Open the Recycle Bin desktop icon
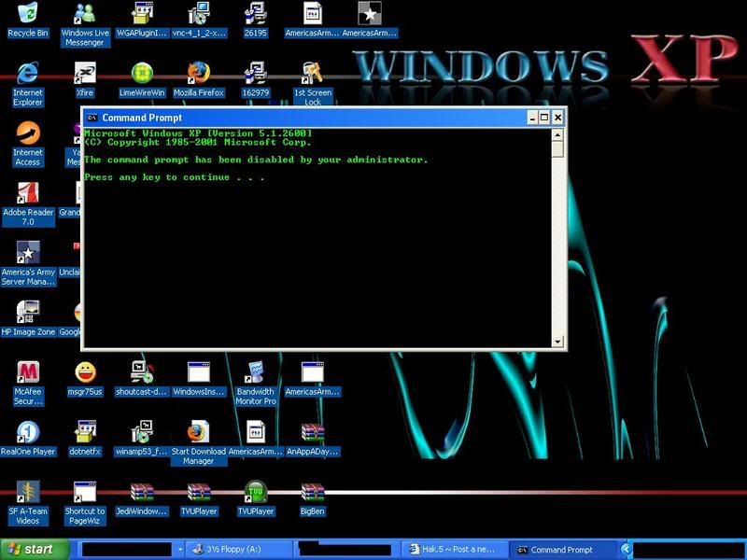The image size is (747, 560). (x=28, y=20)
